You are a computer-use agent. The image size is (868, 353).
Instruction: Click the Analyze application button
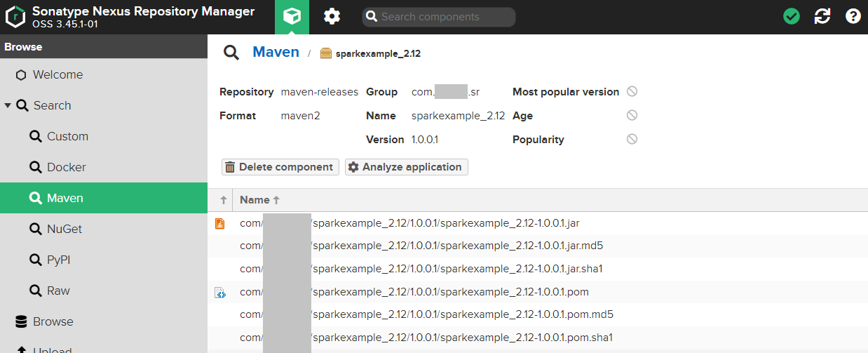[x=406, y=167]
